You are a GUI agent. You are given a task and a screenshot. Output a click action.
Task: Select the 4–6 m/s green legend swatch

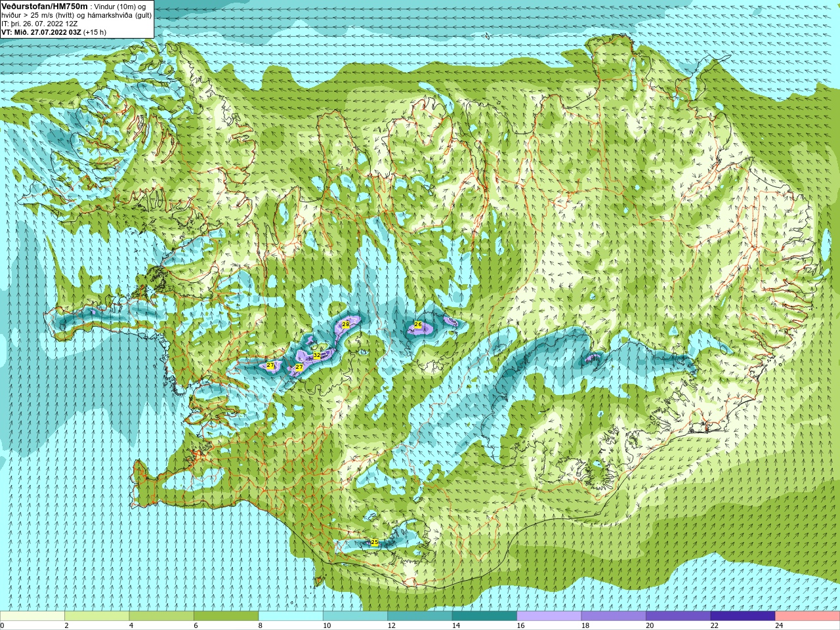[161, 616]
